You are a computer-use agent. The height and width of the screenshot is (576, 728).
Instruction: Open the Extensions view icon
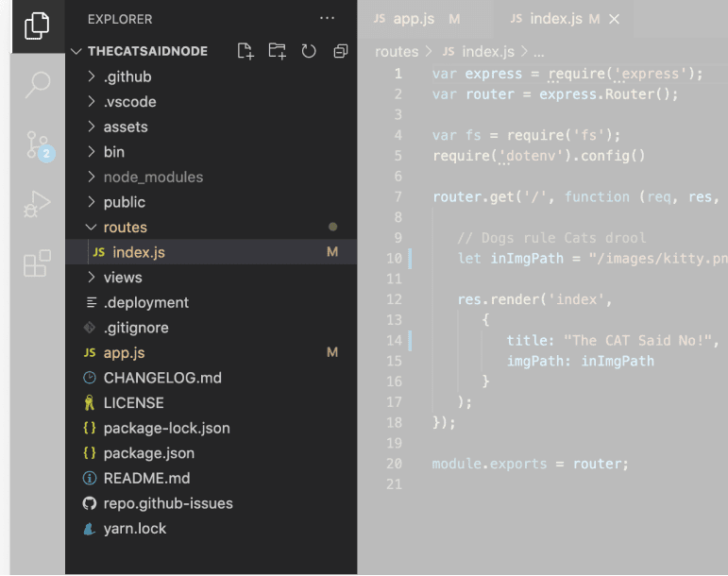37,264
